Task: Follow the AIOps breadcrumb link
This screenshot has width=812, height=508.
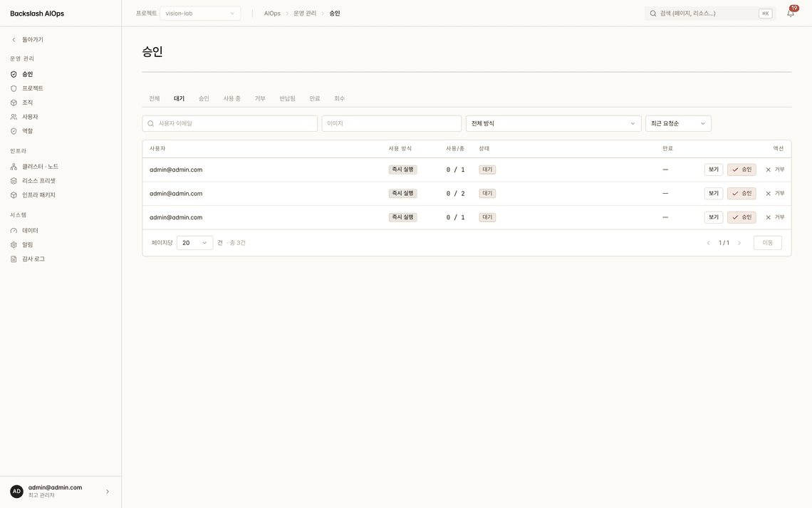Action: coord(272,14)
